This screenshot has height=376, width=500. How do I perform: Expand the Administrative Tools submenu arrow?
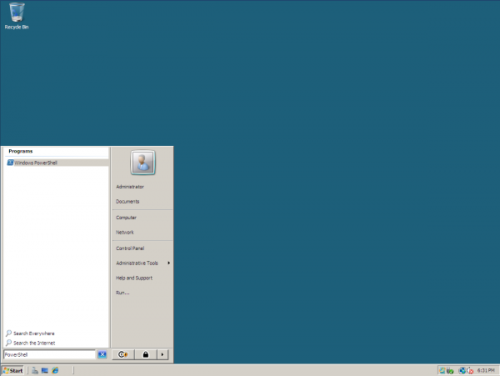[x=169, y=263]
